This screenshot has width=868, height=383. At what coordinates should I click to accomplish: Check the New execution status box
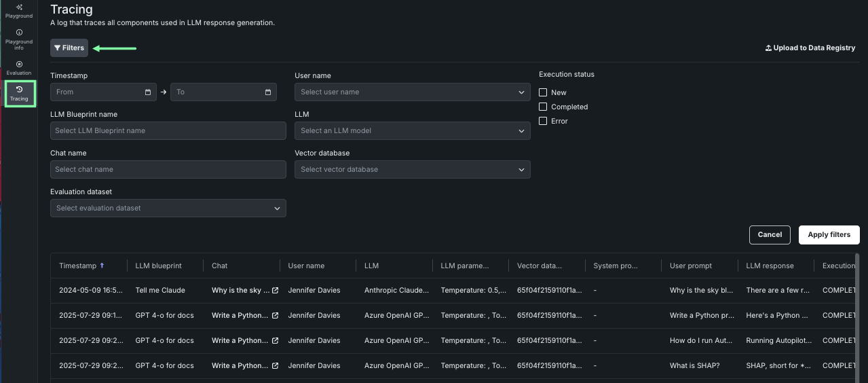coord(543,92)
